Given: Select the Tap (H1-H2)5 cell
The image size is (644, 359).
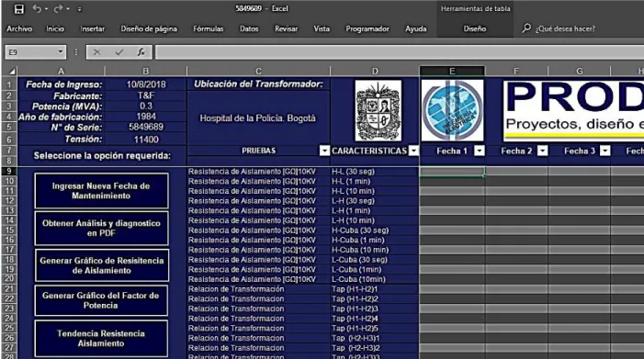Looking at the screenshot, I should [x=375, y=328].
